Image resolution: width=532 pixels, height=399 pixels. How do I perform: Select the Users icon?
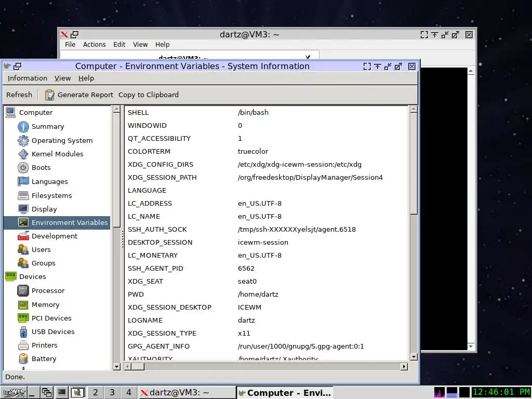tap(23, 250)
